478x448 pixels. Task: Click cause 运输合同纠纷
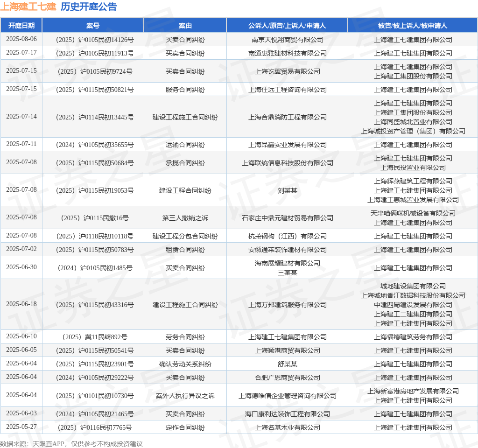coord(185,145)
